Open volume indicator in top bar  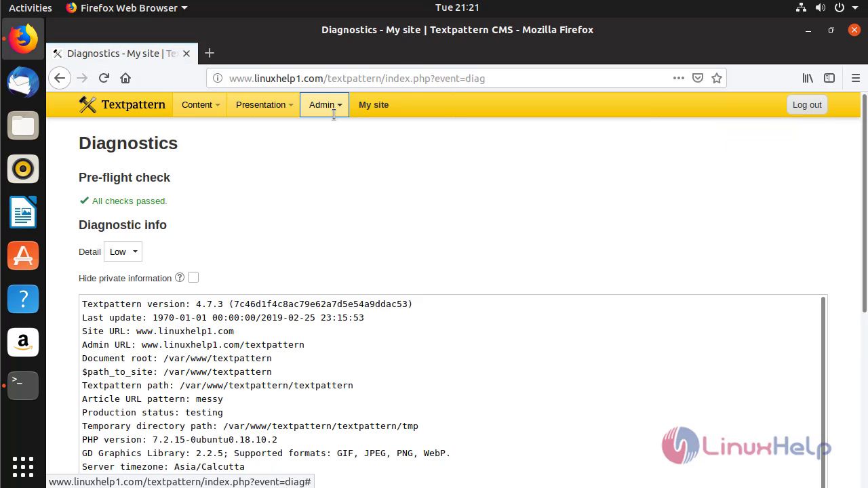(820, 8)
